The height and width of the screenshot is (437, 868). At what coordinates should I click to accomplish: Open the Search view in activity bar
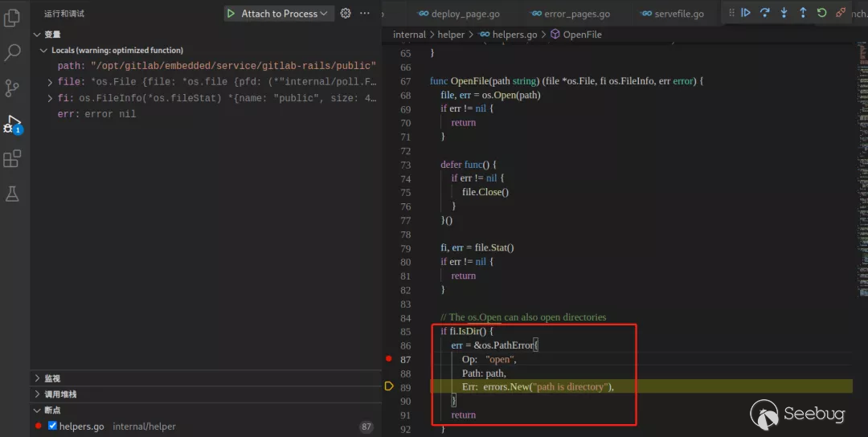point(11,52)
